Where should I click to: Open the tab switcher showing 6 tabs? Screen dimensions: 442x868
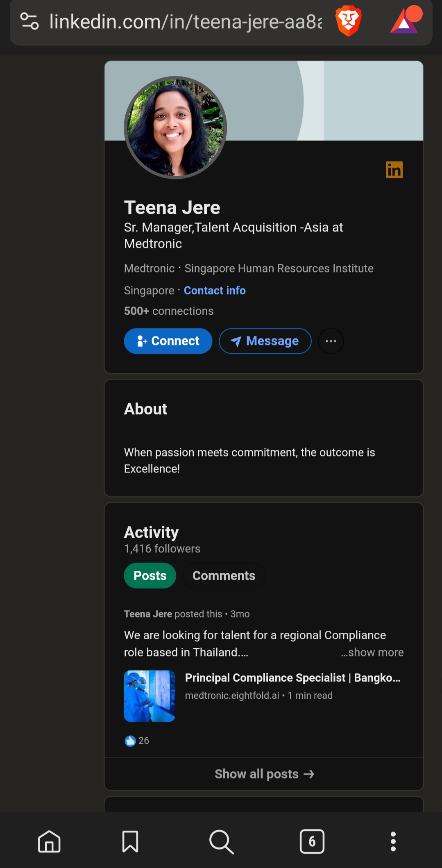(x=312, y=842)
